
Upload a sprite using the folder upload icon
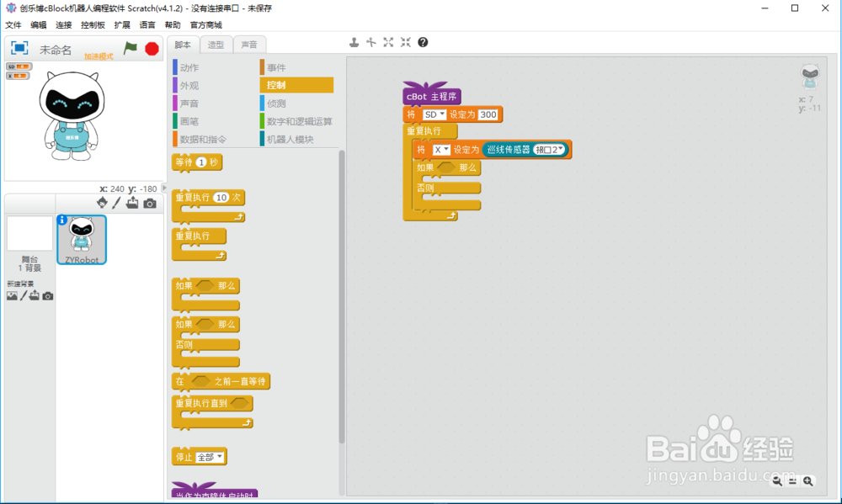click(x=131, y=203)
